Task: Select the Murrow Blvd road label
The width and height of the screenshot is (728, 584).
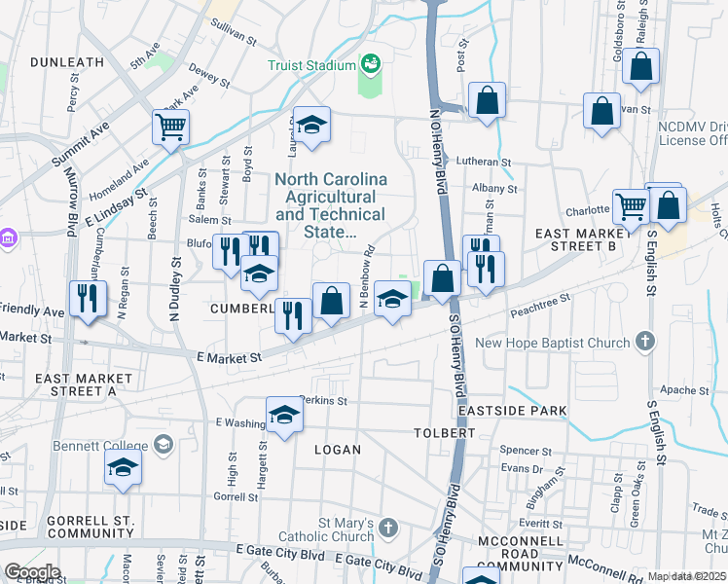Action: tap(71, 201)
